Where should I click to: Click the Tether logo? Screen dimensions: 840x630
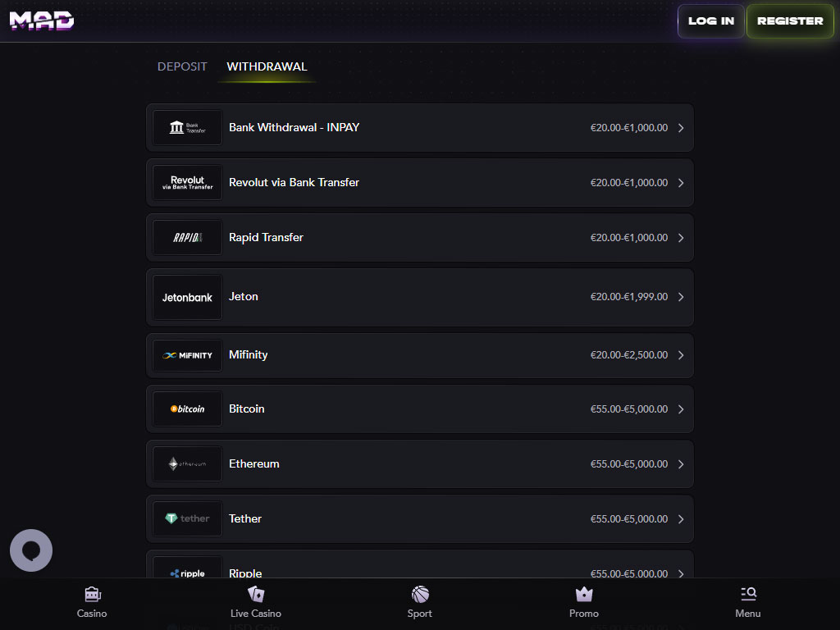[187, 519]
